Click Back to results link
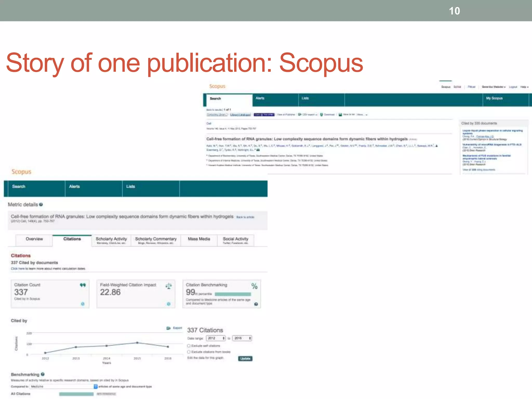This screenshot has width=532, height=399. click(214, 110)
